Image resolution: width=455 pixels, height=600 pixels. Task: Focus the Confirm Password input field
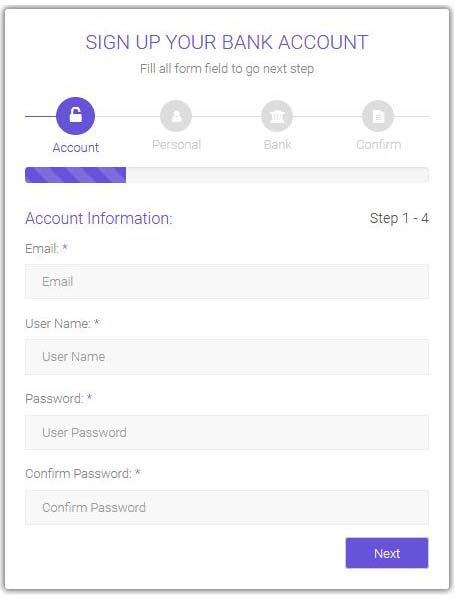pyautogui.click(x=227, y=507)
